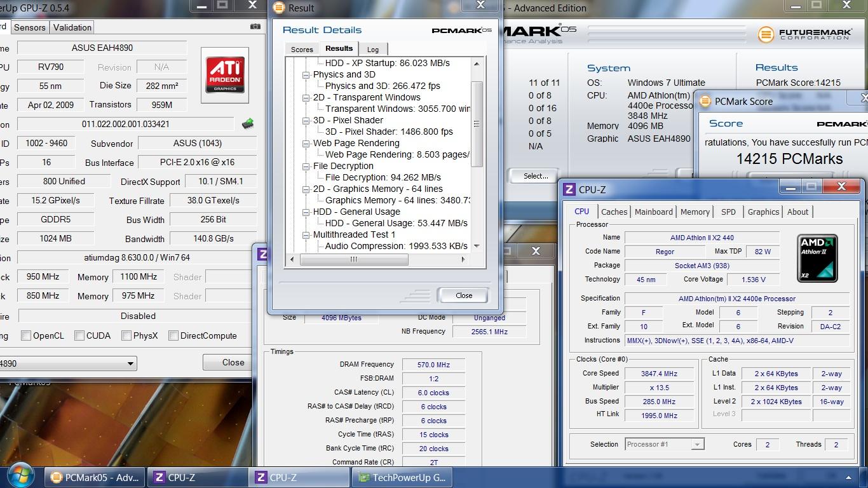Click the green BIOS save chip icon

pos(248,123)
